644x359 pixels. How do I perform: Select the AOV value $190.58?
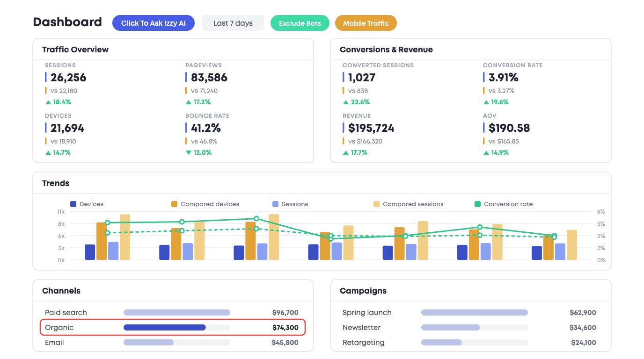pos(510,128)
